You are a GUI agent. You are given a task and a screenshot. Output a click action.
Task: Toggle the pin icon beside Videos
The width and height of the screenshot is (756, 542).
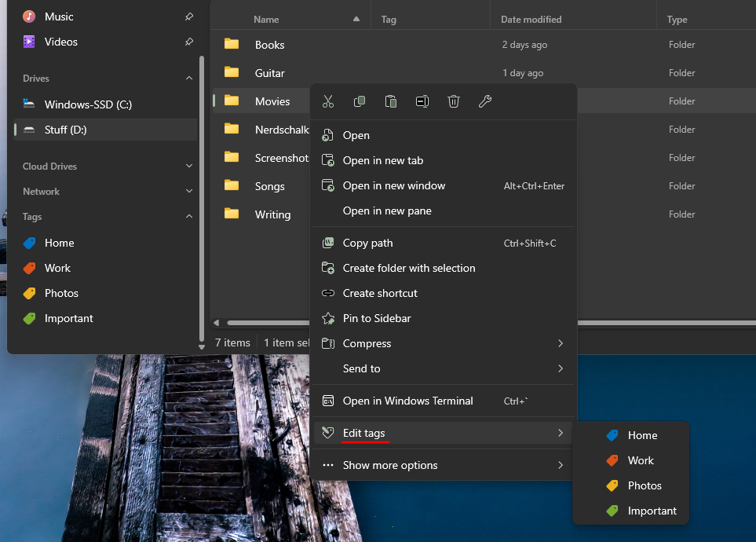point(188,42)
